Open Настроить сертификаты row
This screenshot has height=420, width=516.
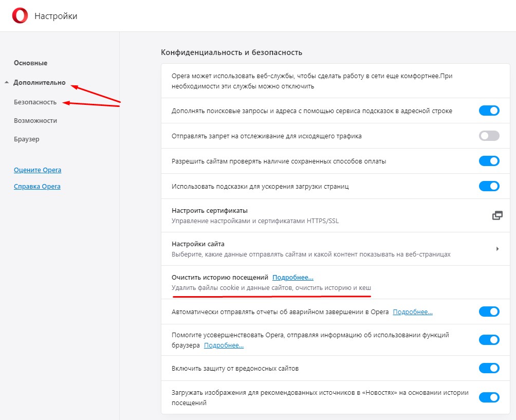pos(335,215)
